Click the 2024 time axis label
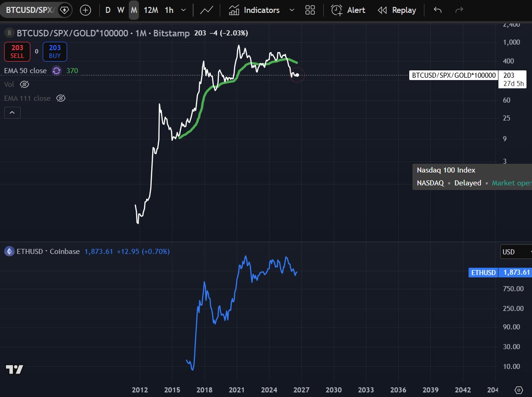 pyautogui.click(x=269, y=390)
